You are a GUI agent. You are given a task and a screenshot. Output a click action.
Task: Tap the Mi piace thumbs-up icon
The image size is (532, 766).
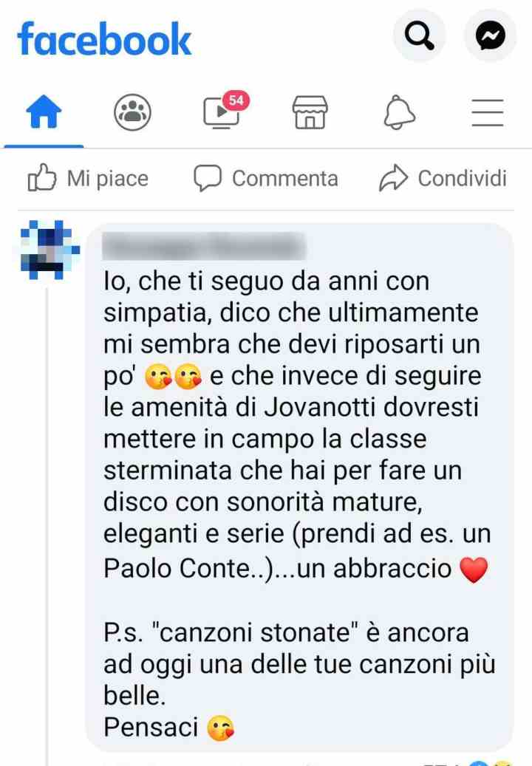(42, 177)
